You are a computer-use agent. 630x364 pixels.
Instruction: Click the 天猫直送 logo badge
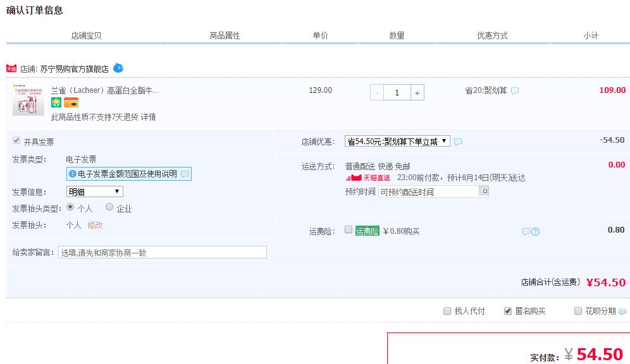click(368, 178)
